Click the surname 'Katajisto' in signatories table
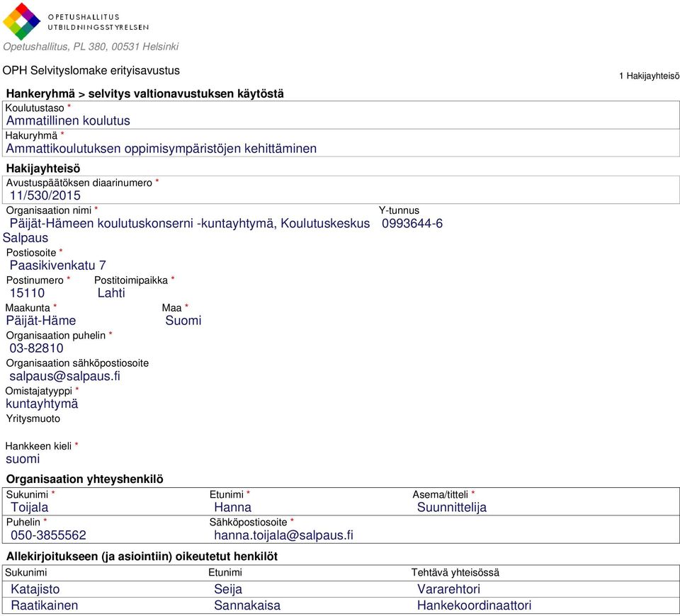Viewport: 680px width, 616px height. point(35,589)
